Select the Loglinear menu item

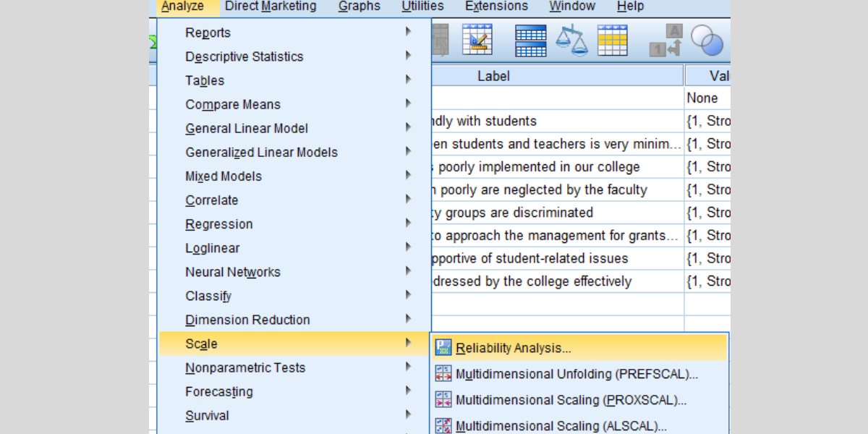[294, 248]
